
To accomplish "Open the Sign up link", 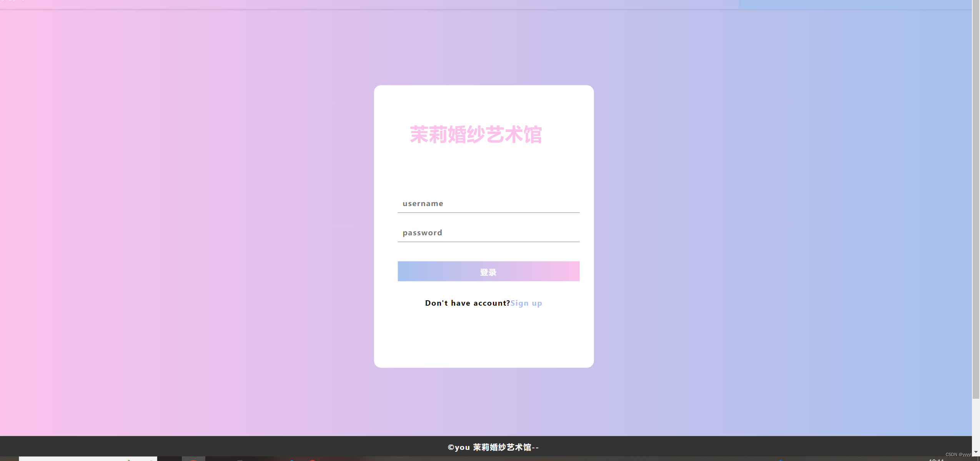I will [526, 303].
